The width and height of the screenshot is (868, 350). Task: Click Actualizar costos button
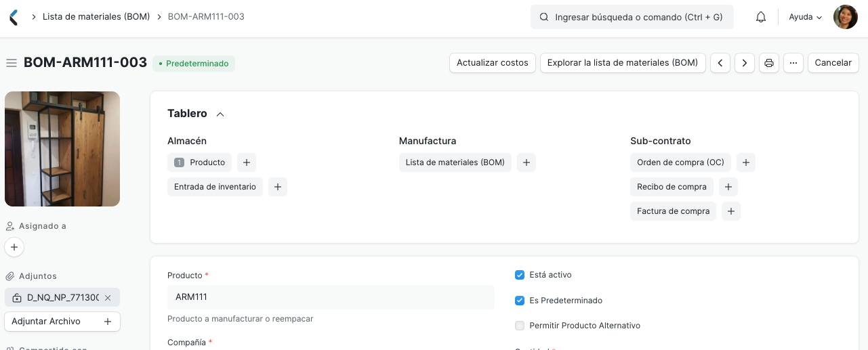click(493, 63)
